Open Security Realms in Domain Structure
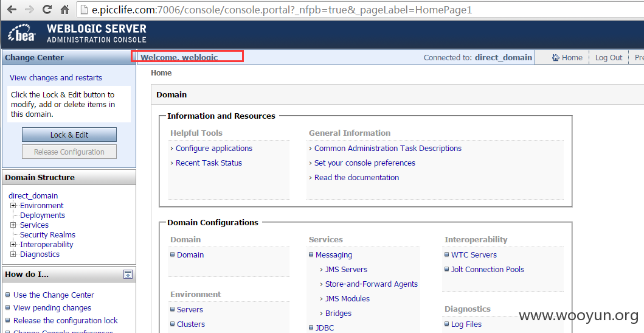644x333 pixels. click(47, 235)
